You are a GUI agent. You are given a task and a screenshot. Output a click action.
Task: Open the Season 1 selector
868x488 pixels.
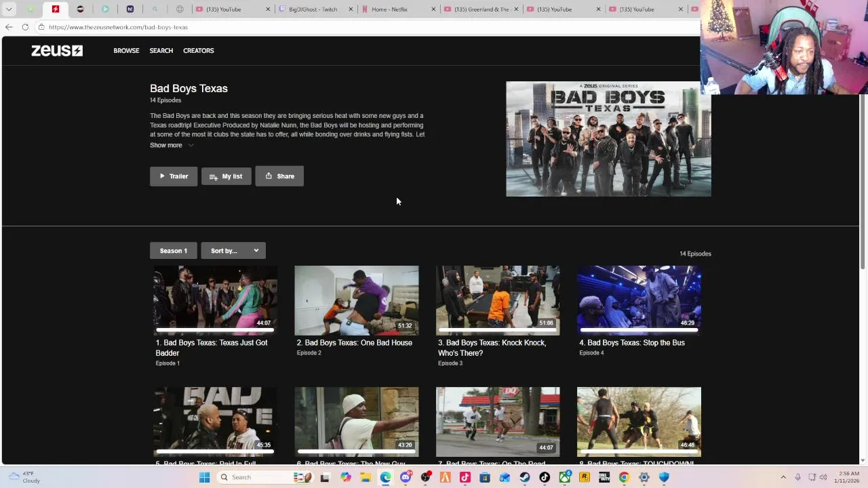click(x=174, y=251)
